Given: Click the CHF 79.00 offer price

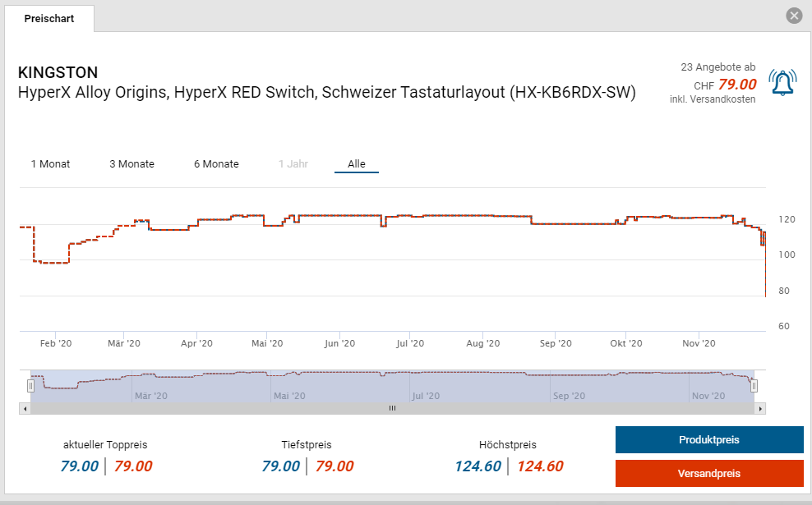Looking at the screenshot, I should click(x=736, y=85).
